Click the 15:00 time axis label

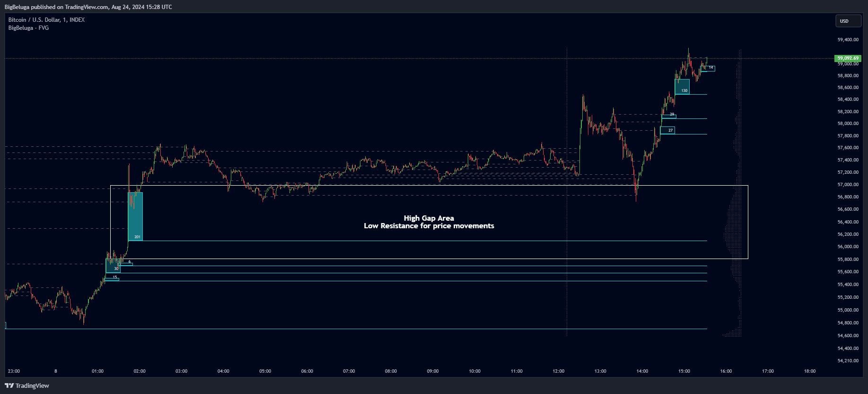tap(684, 371)
